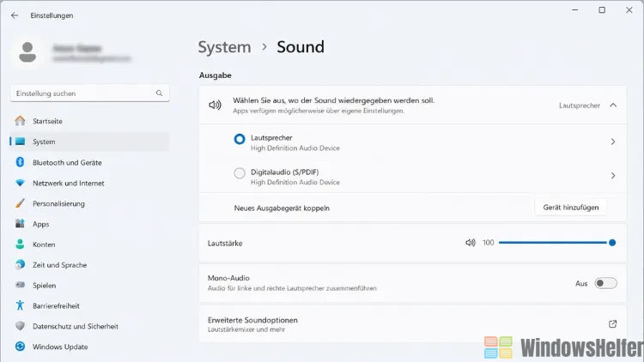Click the Netzwerk wifi icon
The image size is (644, 362).
(x=20, y=183)
